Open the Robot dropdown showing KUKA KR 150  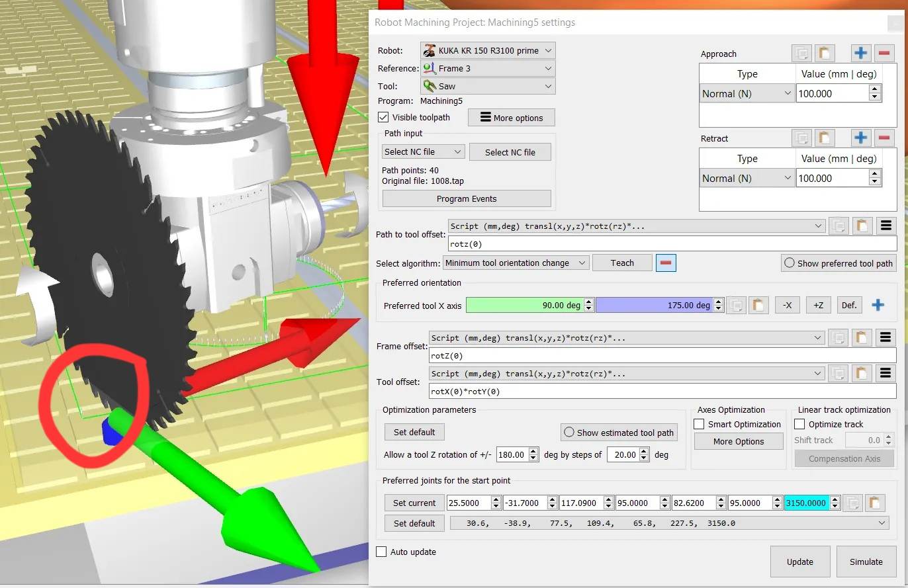coord(488,50)
